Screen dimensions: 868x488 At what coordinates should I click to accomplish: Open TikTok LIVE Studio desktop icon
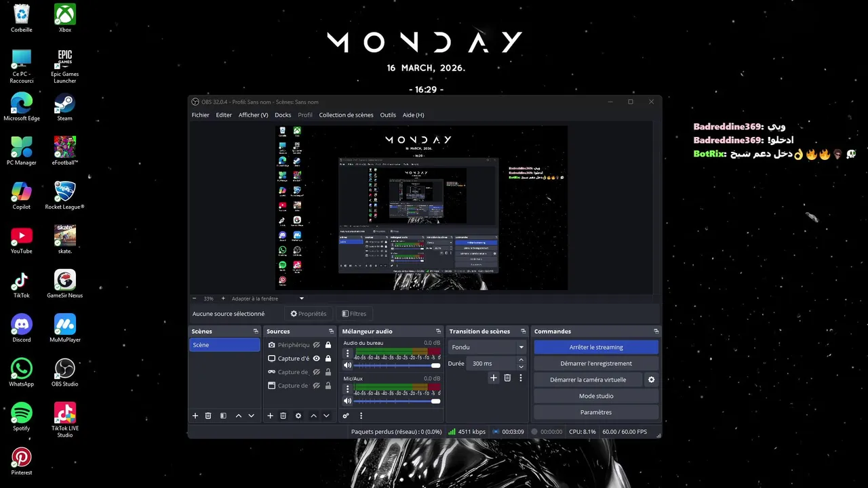pyautogui.click(x=64, y=420)
